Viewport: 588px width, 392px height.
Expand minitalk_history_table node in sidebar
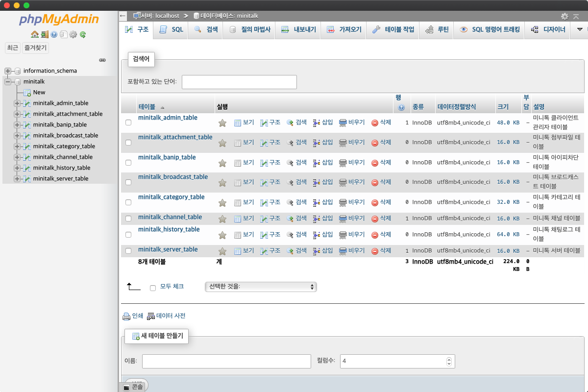pyautogui.click(x=17, y=168)
